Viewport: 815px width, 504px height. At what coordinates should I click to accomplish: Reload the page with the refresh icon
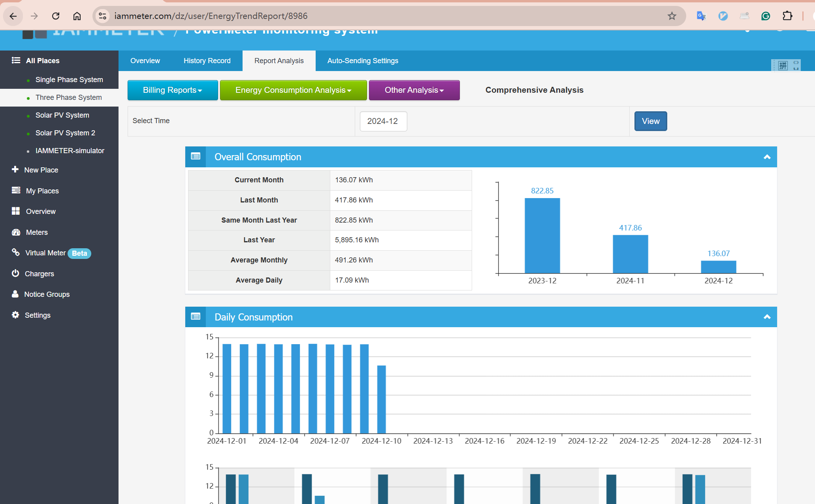click(x=56, y=16)
